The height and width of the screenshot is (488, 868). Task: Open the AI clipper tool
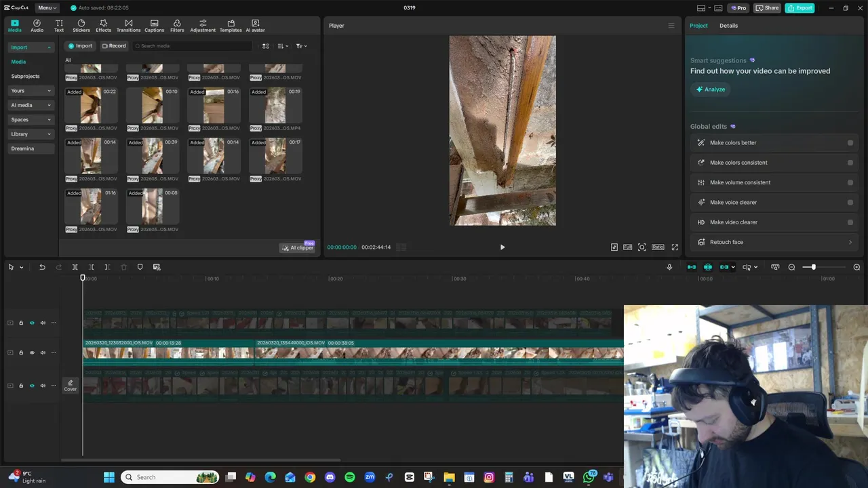(x=298, y=248)
